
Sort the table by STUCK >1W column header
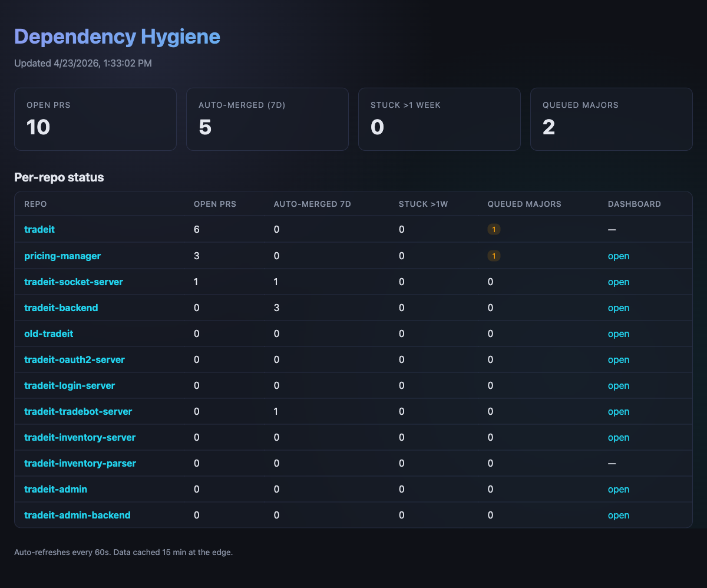point(423,204)
